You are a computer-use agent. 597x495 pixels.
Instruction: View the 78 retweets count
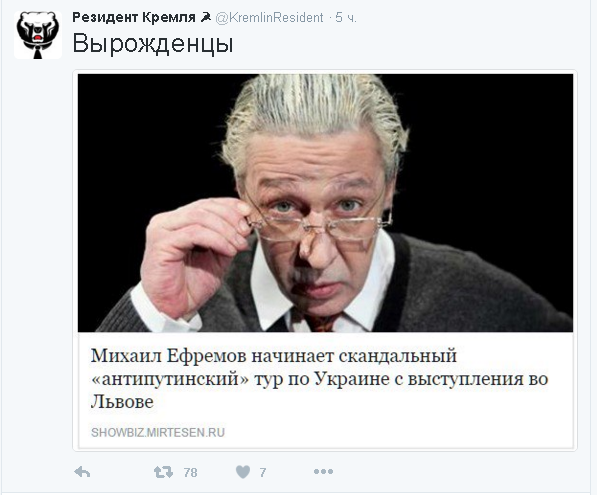click(190, 473)
